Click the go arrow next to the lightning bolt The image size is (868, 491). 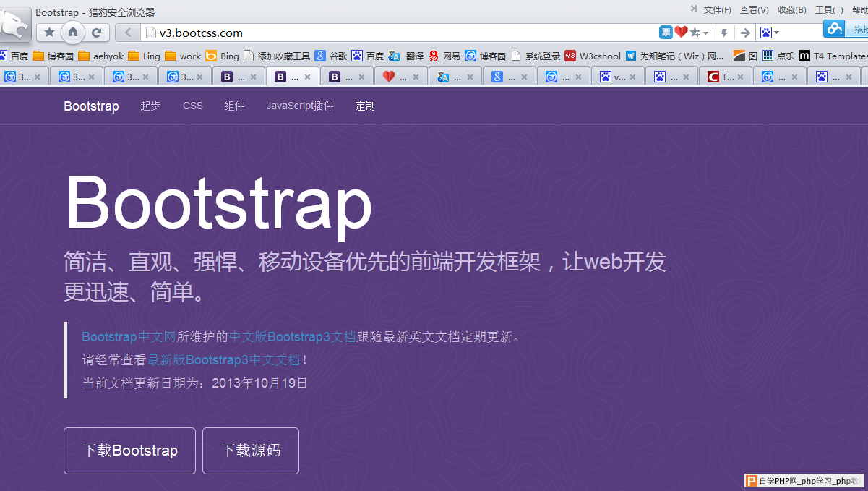pyautogui.click(x=745, y=33)
